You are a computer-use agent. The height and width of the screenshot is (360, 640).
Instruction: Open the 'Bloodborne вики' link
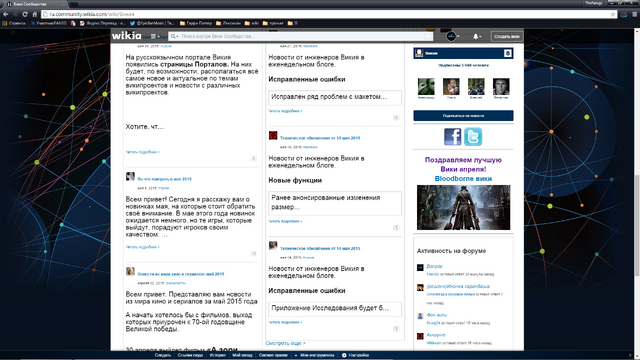tap(463, 179)
